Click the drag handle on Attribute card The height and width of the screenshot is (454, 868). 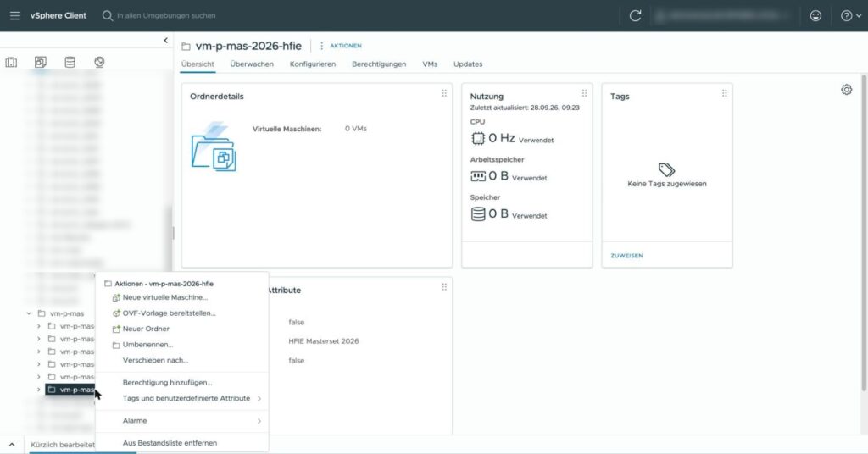444,287
